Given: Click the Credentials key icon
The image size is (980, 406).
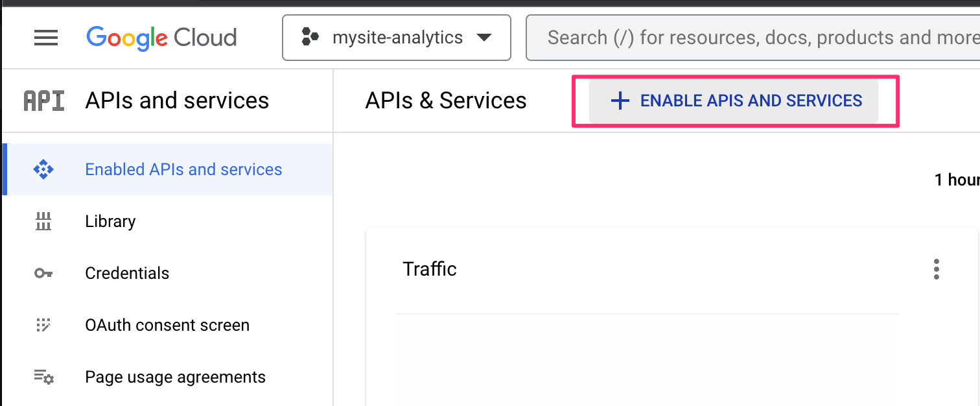Looking at the screenshot, I should (x=43, y=274).
